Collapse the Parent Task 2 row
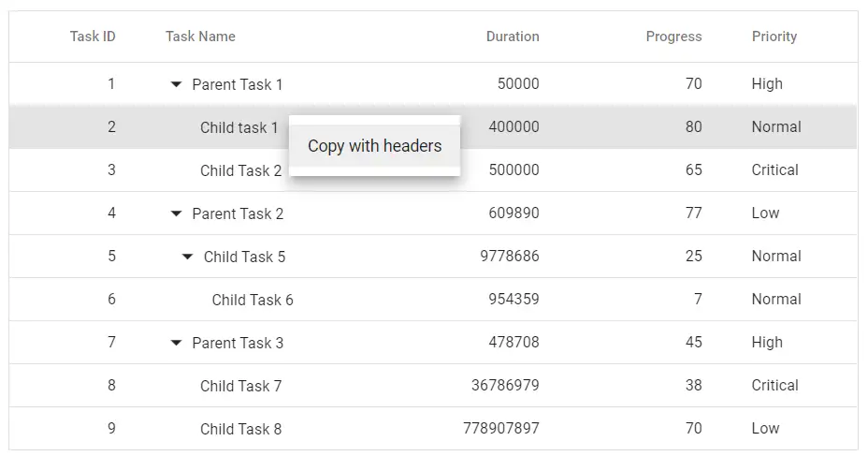Viewport: 868px width, 456px height. pos(176,213)
